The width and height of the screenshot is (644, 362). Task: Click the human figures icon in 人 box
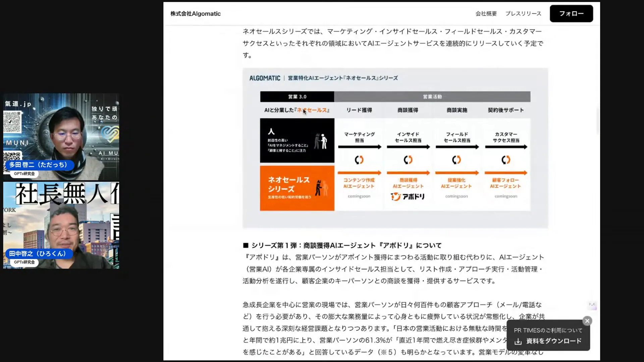click(321, 141)
